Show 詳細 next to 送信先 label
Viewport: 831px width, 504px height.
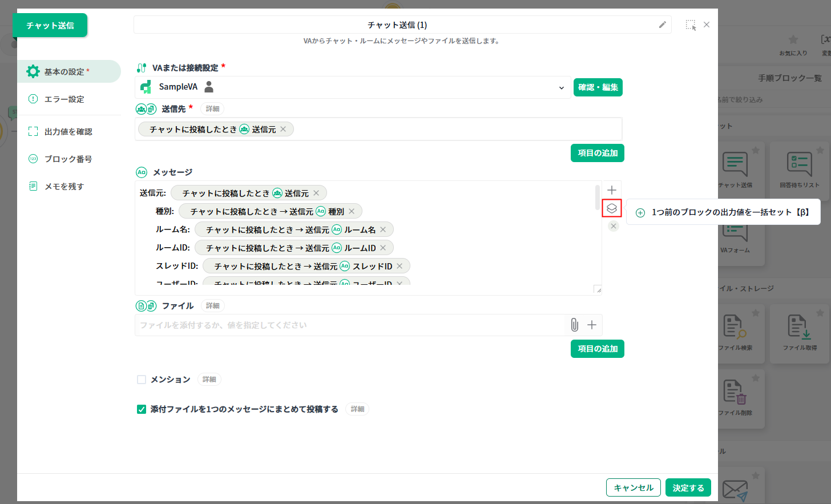point(212,109)
